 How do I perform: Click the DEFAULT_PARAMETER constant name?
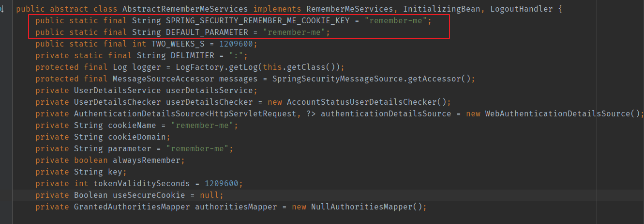pyautogui.click(x=207, y=32)
